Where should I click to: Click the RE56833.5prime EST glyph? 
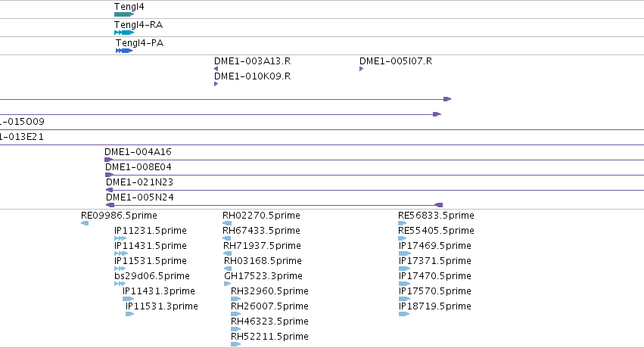[402, 223]
